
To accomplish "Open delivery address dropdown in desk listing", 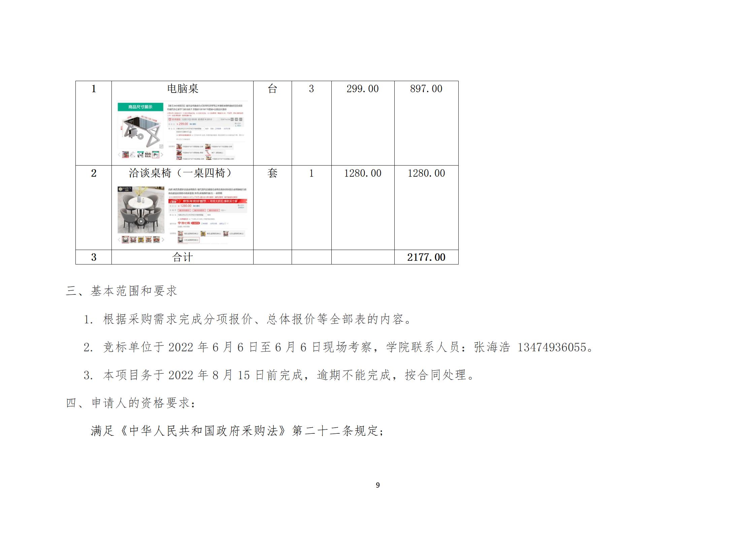I will click(x=190, y=129).
